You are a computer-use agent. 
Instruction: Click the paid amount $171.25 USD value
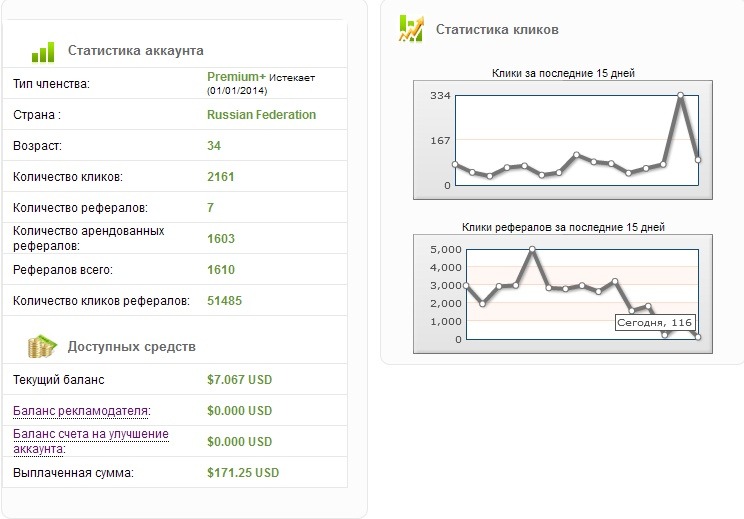click(x=242, y=472)
